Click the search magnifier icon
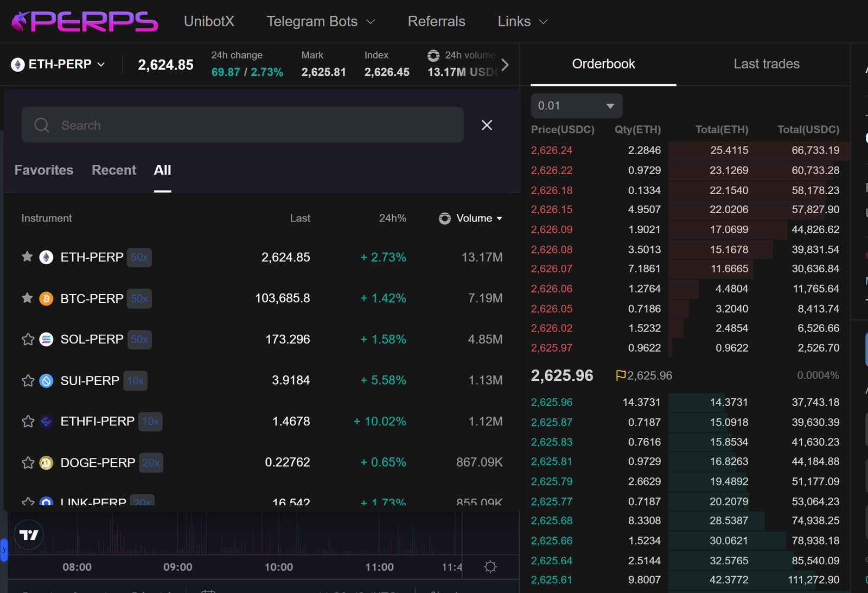 [42, 125]
